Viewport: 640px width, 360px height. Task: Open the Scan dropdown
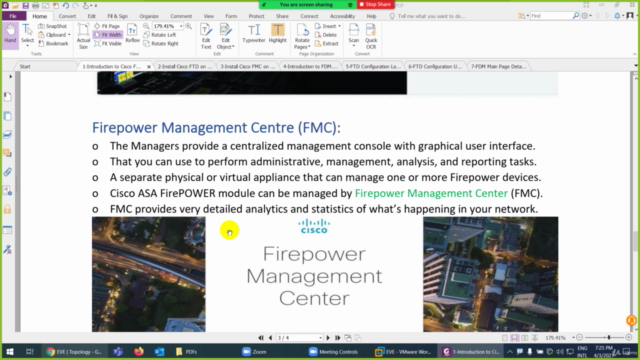(353, 36)
